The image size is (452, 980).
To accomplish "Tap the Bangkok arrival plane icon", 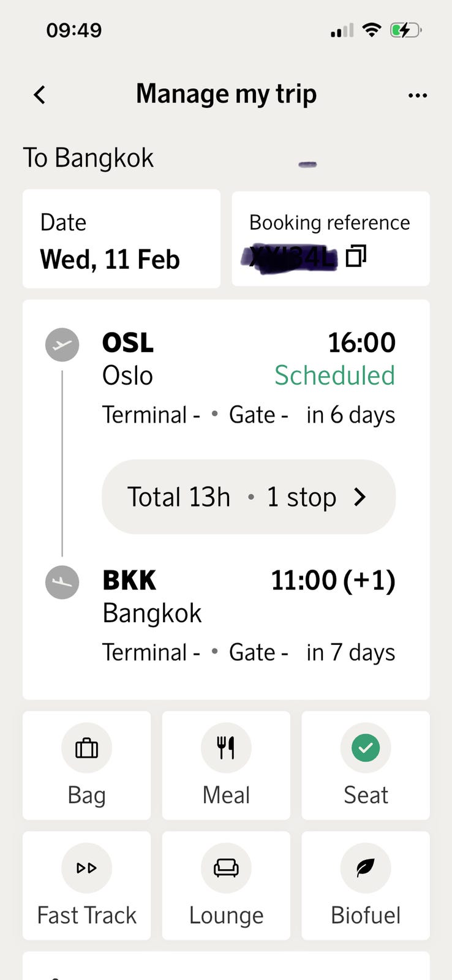I will (x=62, y=582).
